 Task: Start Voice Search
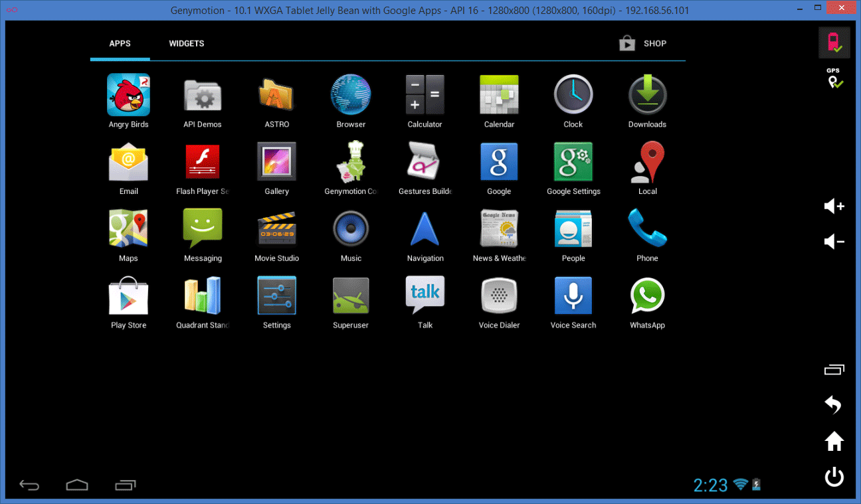click(x=573, y=296)
